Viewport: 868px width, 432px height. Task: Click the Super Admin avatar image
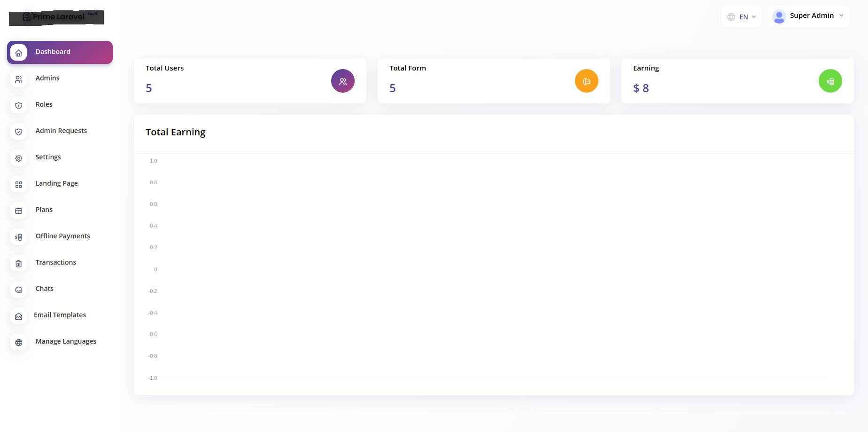(x=779, y=16)
